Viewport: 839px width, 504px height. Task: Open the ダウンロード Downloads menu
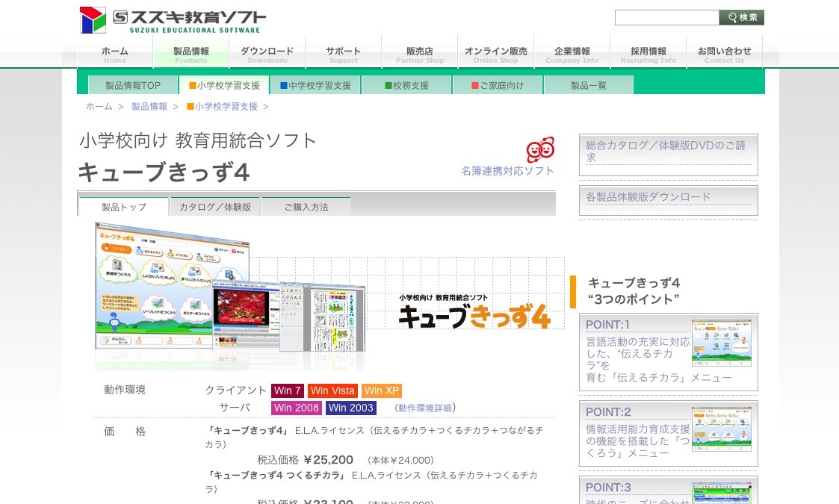point(267,54)
